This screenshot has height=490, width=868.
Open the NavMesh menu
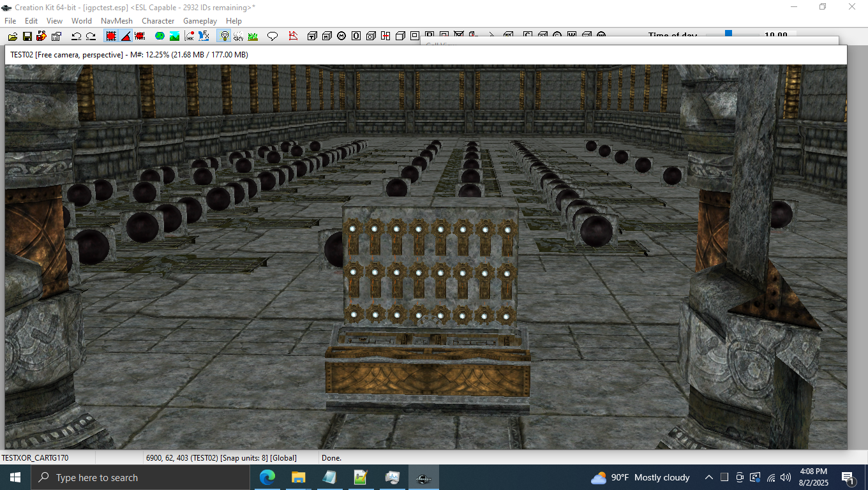tap(117, 21)
